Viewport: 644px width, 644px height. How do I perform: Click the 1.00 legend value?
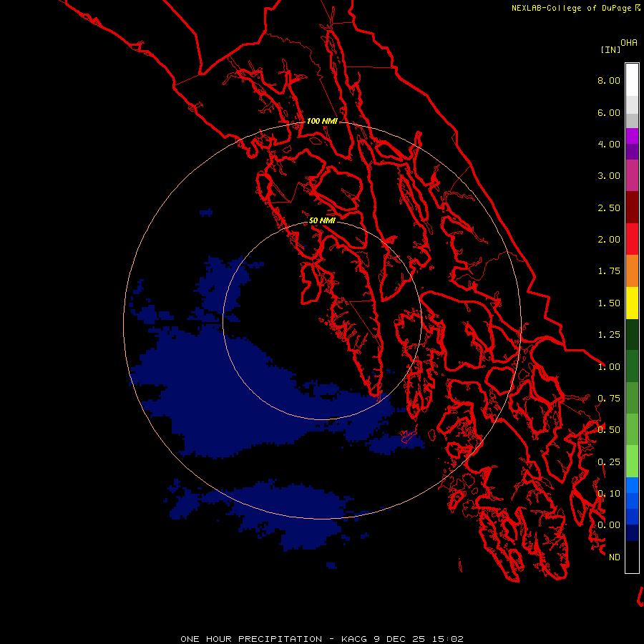click(x=609, y=367)
